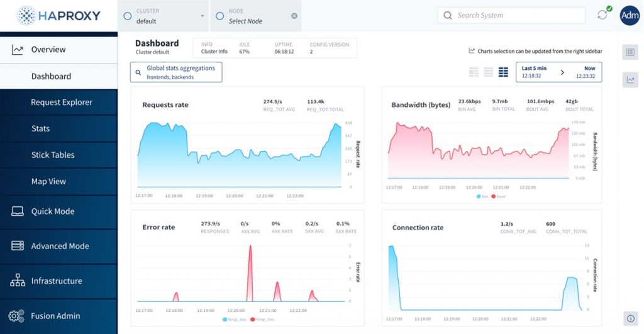This screenshot has width=644, height=334.
Task: Switch to the single-column list layout
Action: click(489, 72)
